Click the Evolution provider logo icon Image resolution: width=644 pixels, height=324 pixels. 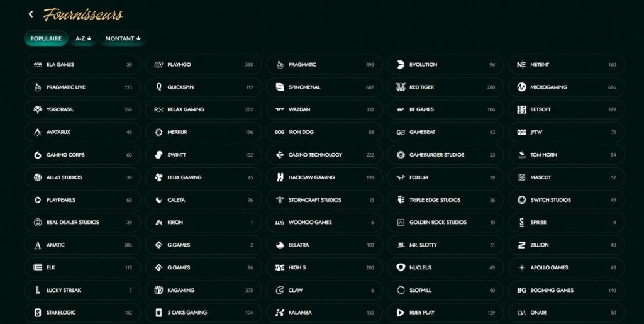click(400, 65)
